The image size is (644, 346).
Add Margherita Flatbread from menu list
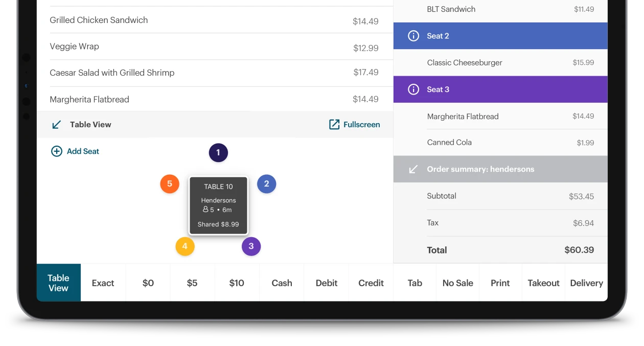[214, 100]
